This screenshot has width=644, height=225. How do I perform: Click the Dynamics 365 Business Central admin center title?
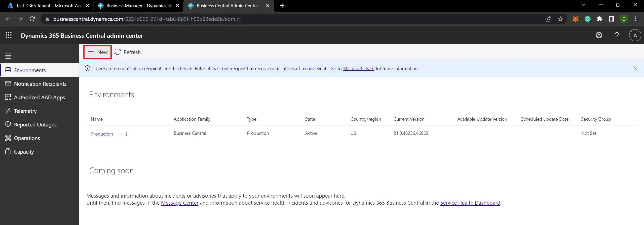tap(82, 36)
